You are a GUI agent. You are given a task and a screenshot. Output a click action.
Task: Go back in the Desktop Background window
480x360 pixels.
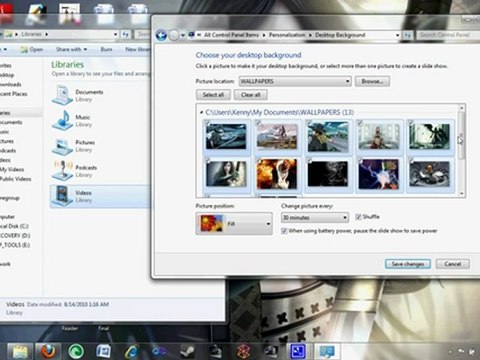point(161,35)
